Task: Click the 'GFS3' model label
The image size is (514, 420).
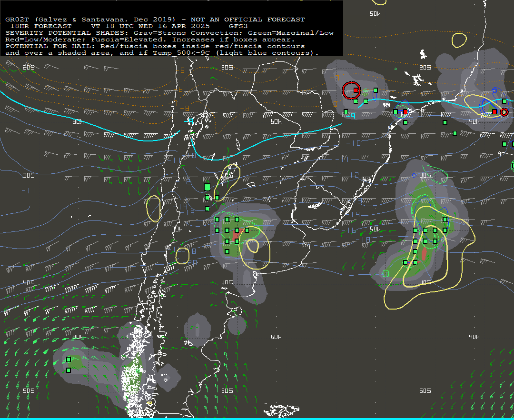Action: point(238,26)
